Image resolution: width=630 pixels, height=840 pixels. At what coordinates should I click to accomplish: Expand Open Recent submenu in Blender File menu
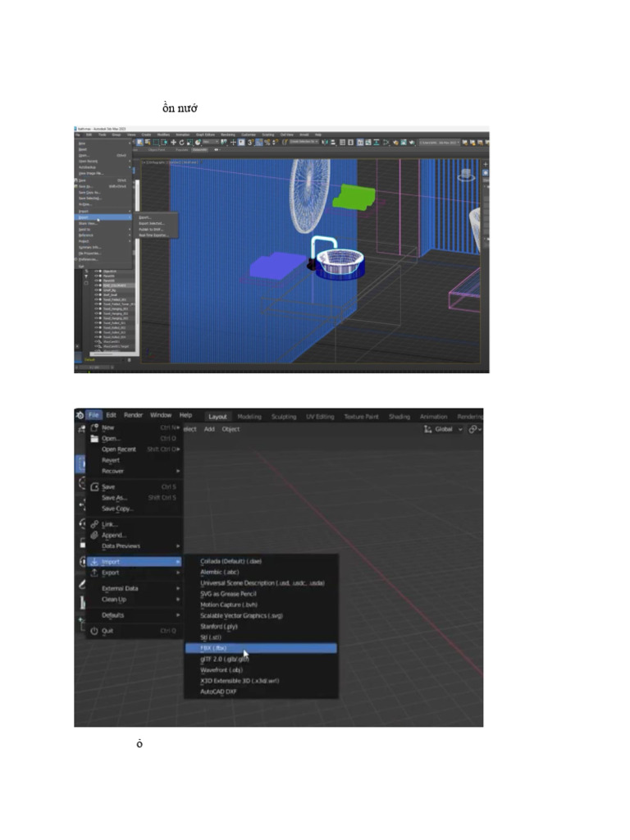[135, 450]
